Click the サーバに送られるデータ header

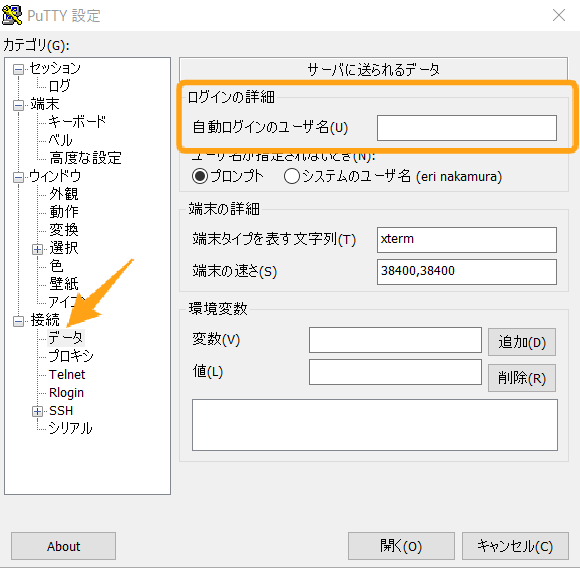click(x=374, y=70)
